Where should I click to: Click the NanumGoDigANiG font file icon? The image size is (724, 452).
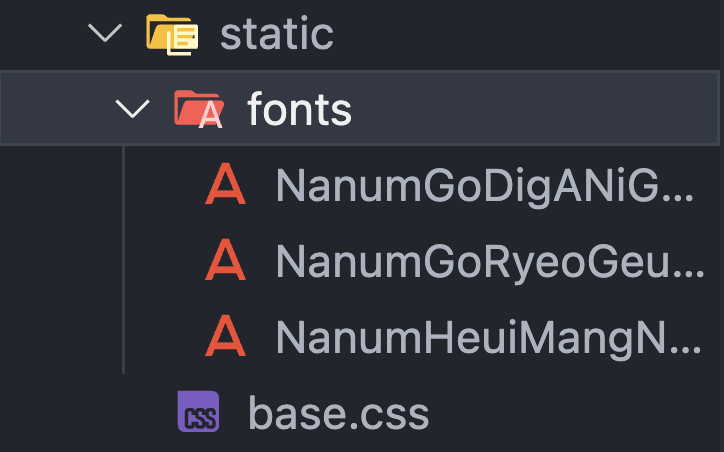[225, 183]
